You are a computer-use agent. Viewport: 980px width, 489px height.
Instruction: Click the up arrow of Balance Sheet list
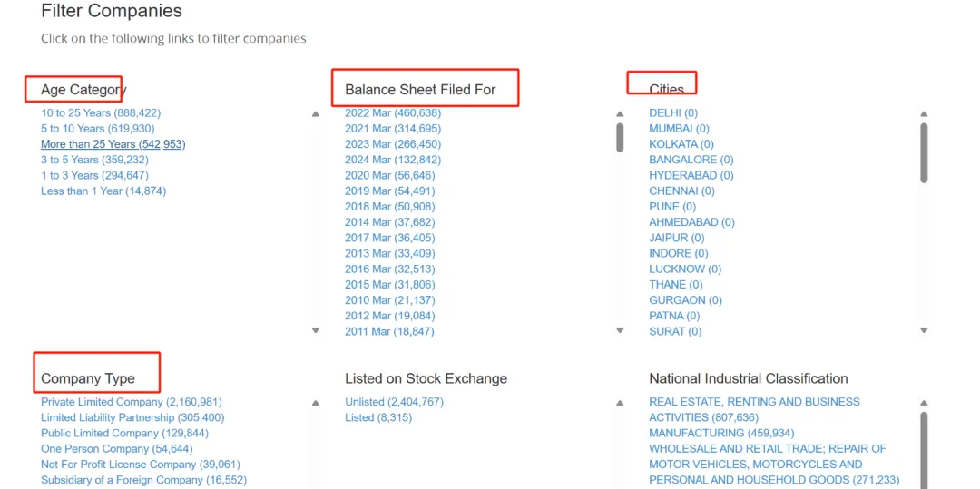click(x=620, y=114)
